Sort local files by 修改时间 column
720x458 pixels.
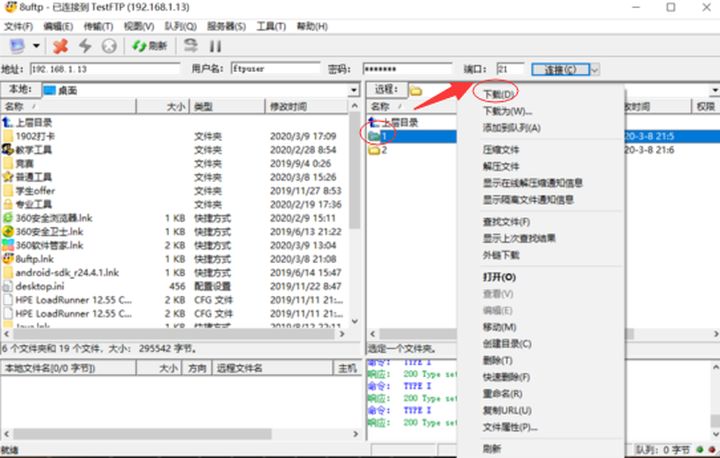click(305, 106)
